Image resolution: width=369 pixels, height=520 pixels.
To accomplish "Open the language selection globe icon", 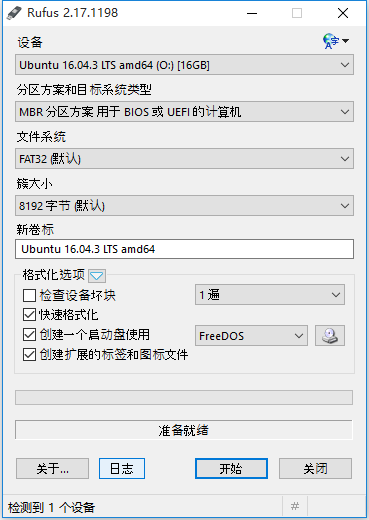I will (335, 41).
